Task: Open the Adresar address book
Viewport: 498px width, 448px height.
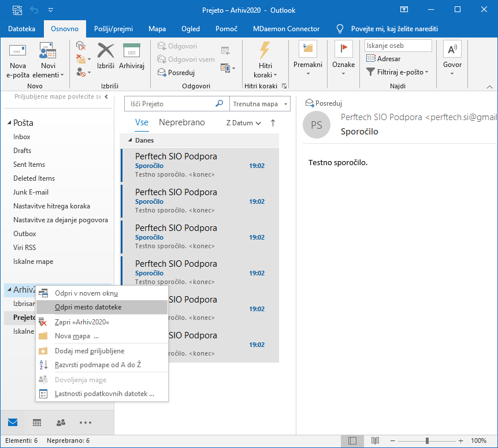Action: tap(384, 59)
